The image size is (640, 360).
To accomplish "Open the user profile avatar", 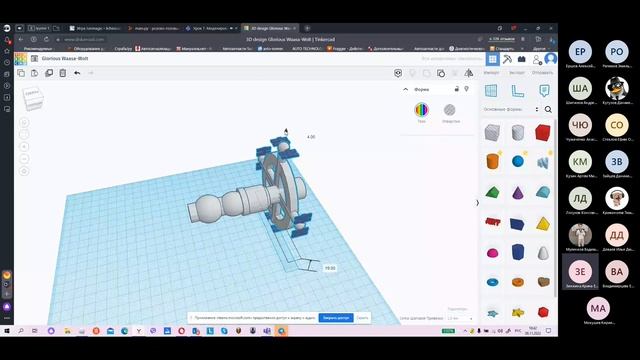I will tap(551, 59).
